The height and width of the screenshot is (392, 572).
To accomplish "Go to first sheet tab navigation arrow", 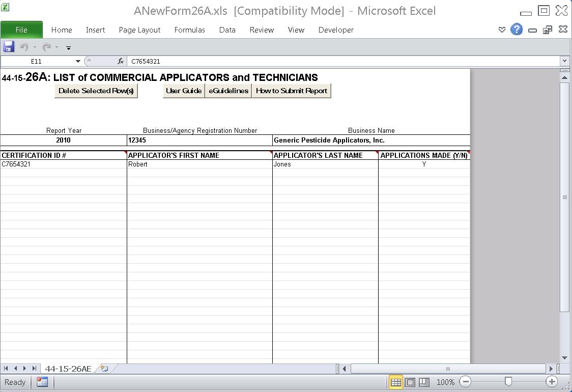I will pyautogui.click(x=6, y=369).
